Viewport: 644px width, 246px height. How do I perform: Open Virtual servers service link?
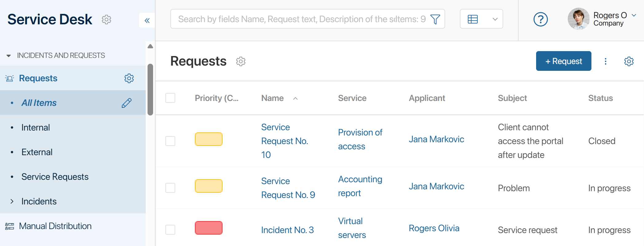click(352, 228)
